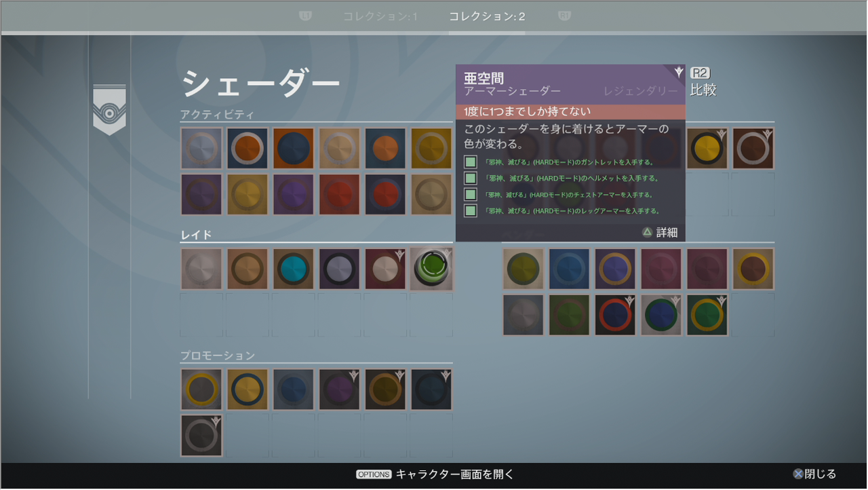The image size is (868, 490).
Task: Select the yellow disc shader with black ring
Action: click(x=707, y=148)
